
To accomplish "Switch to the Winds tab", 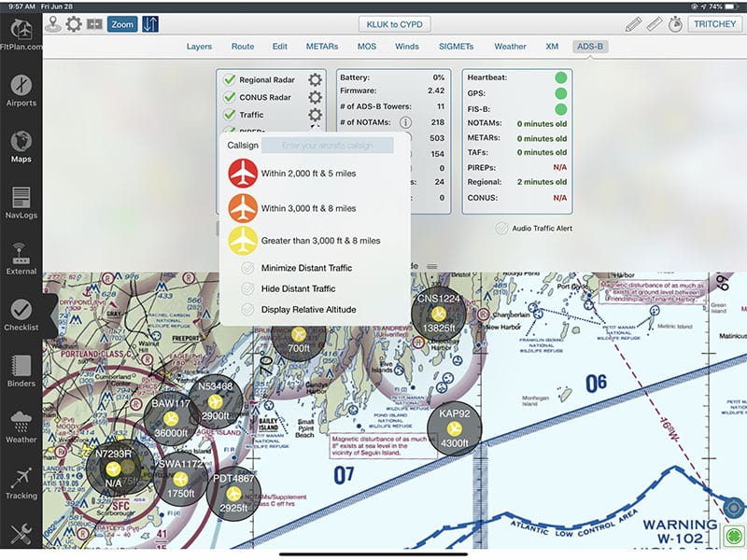I will [407, 47].
